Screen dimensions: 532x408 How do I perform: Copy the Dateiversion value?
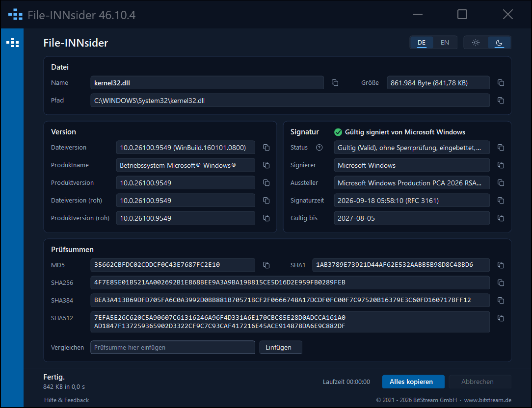click(x=266, y=148)
